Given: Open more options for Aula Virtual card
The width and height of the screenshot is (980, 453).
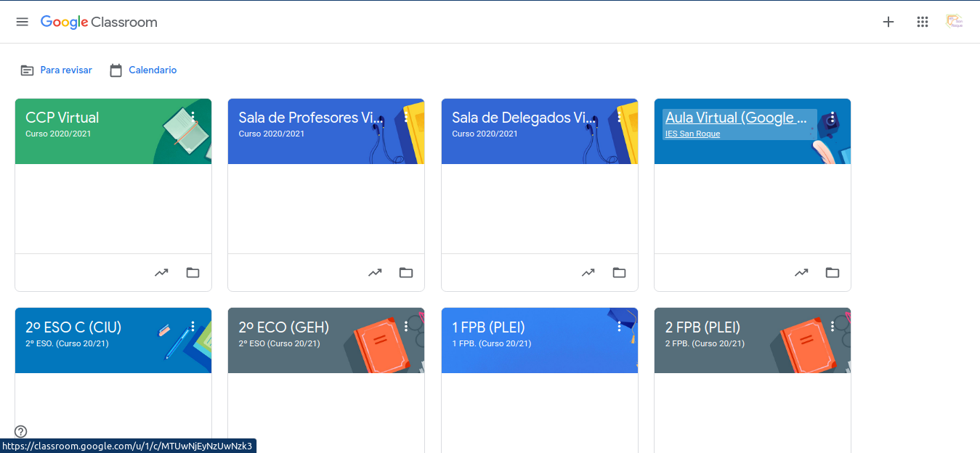Looking at the screenshot, I should click(833, 118).
